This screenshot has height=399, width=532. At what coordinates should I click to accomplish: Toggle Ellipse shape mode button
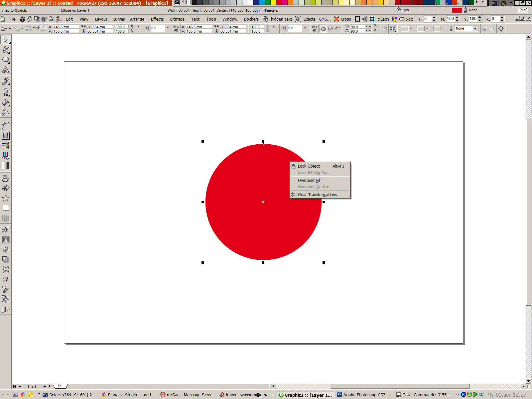pyautogui.click(x=323, y=29)
